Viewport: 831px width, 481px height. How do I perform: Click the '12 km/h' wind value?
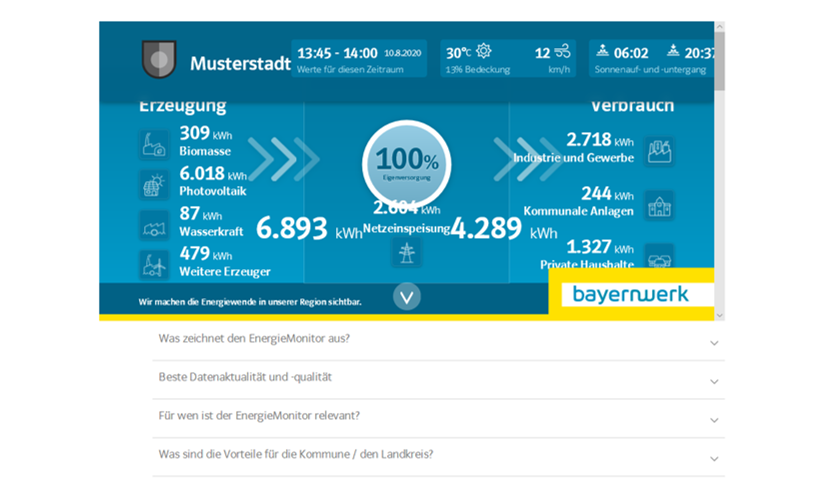(x=552, y=59)
